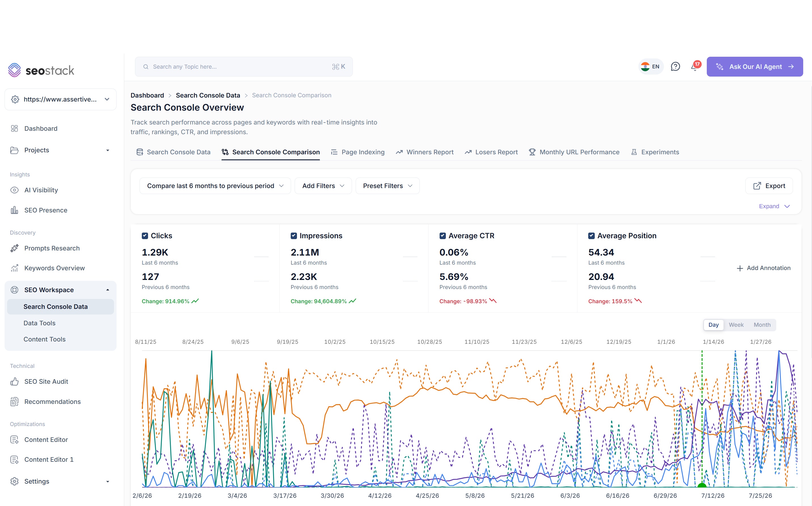Screen dimensions: 812x506
Task: Click the Export external-link icon
Action: pos(757,186)
